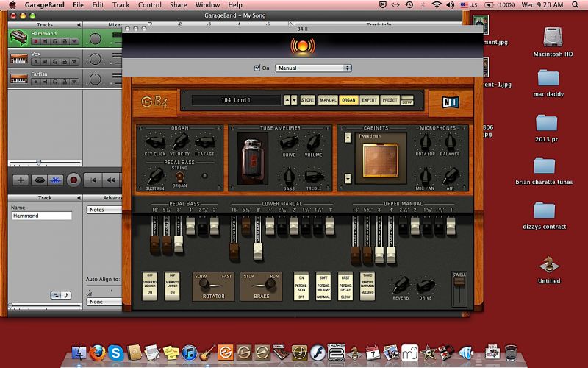
Task: Open the loop browser button
Action: click(56, 180)
